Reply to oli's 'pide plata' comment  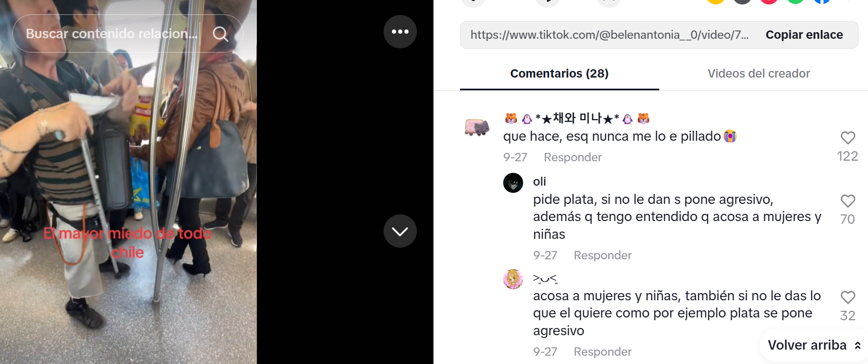(602, 255)
